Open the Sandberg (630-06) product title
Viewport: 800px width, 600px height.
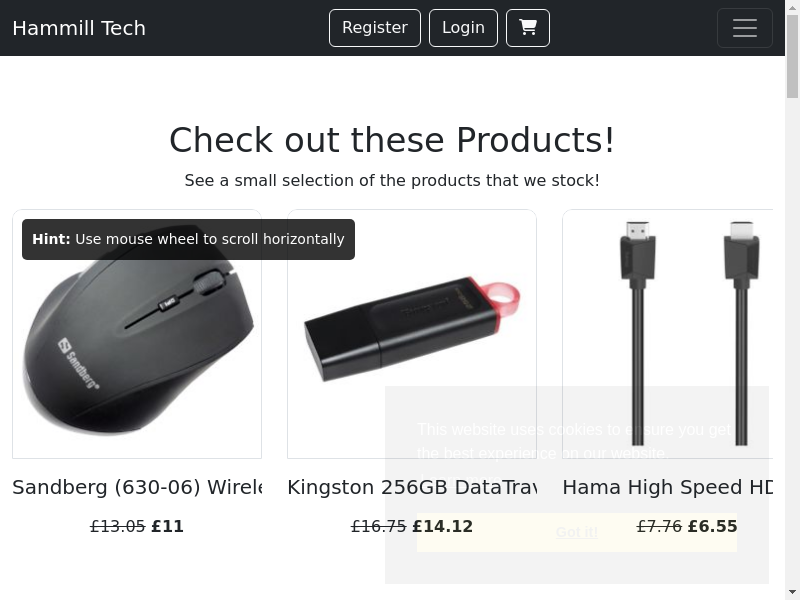pos(137,487)
